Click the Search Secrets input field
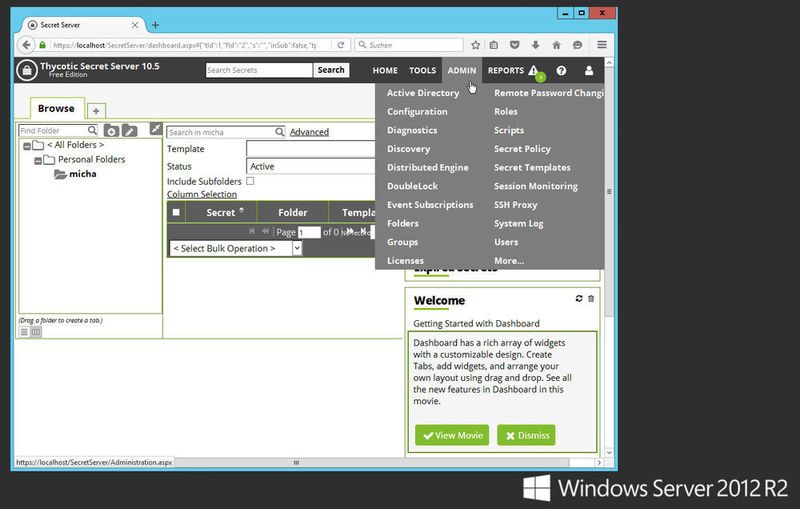Viewport: 800px width, 509px height. [x=259, y=70]
